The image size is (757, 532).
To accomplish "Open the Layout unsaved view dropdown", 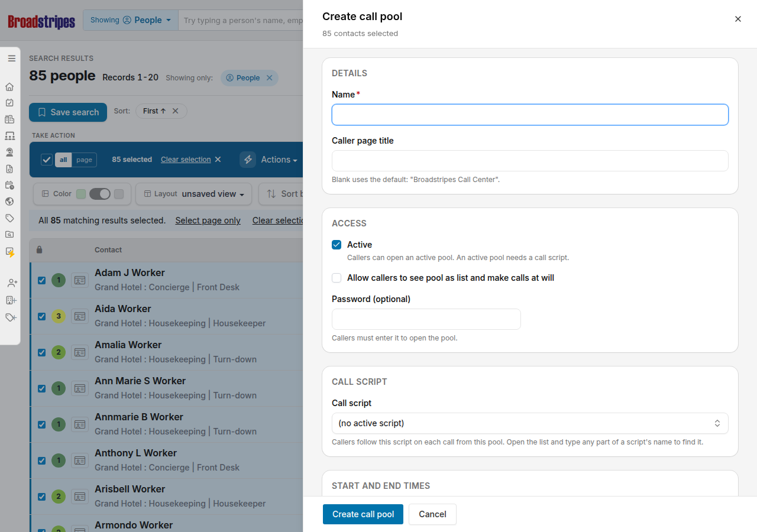I will pyautogui.click(x=193, y=194).
